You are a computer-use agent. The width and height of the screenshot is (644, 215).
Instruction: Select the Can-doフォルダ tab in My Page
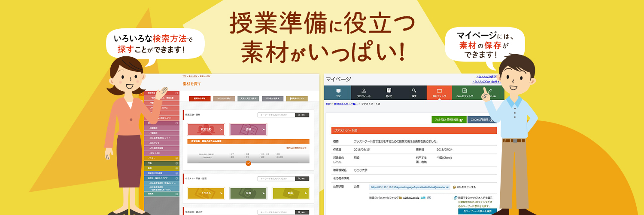point(465,93)
